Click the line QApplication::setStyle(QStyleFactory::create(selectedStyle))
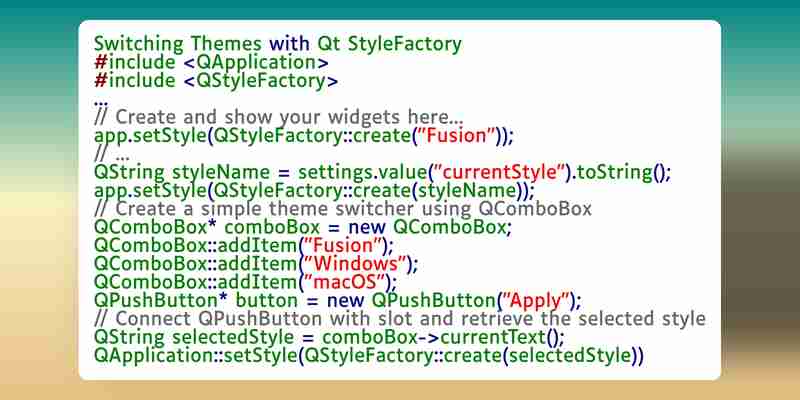Viewport: 800px width, 400px height. (369, 356)
